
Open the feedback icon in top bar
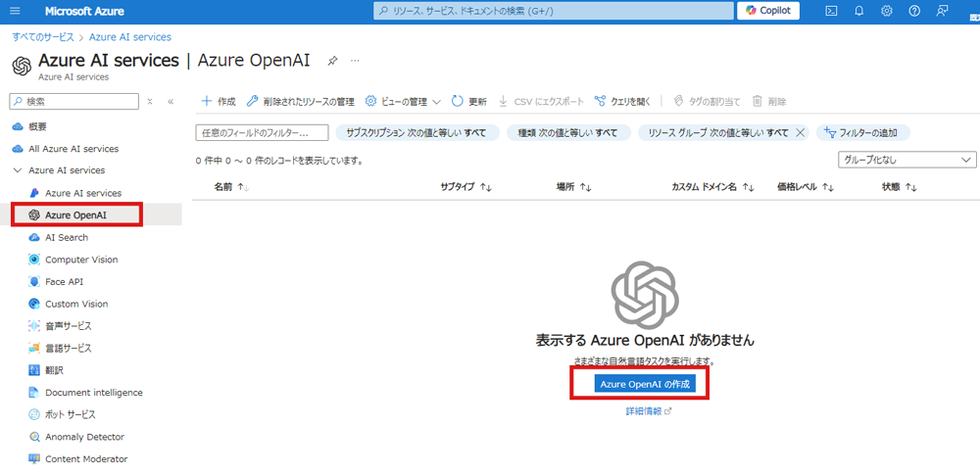942,11
